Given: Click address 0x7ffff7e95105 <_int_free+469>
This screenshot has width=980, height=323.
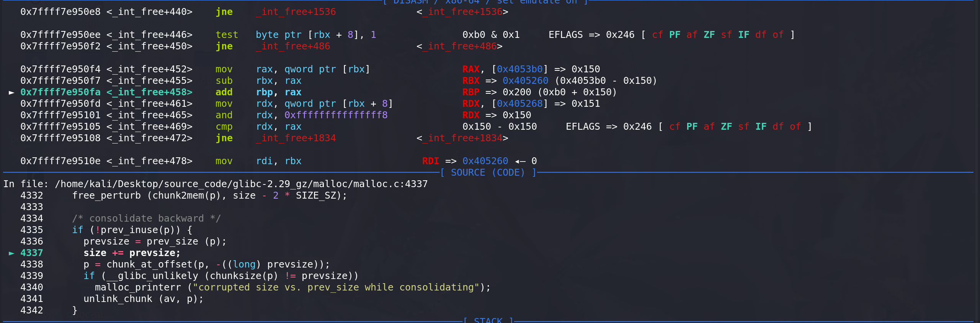Looking at the screenshot, I should pos(106,127).
